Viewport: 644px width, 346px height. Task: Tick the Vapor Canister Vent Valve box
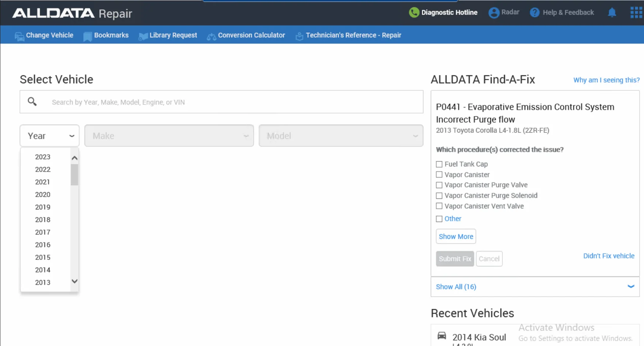(x=439, y=206)
